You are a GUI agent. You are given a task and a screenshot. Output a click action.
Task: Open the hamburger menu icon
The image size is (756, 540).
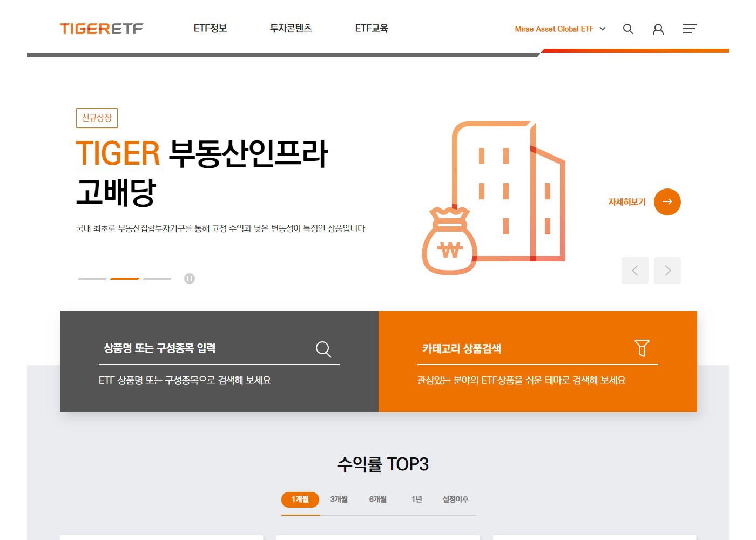(x=690, y=29)
